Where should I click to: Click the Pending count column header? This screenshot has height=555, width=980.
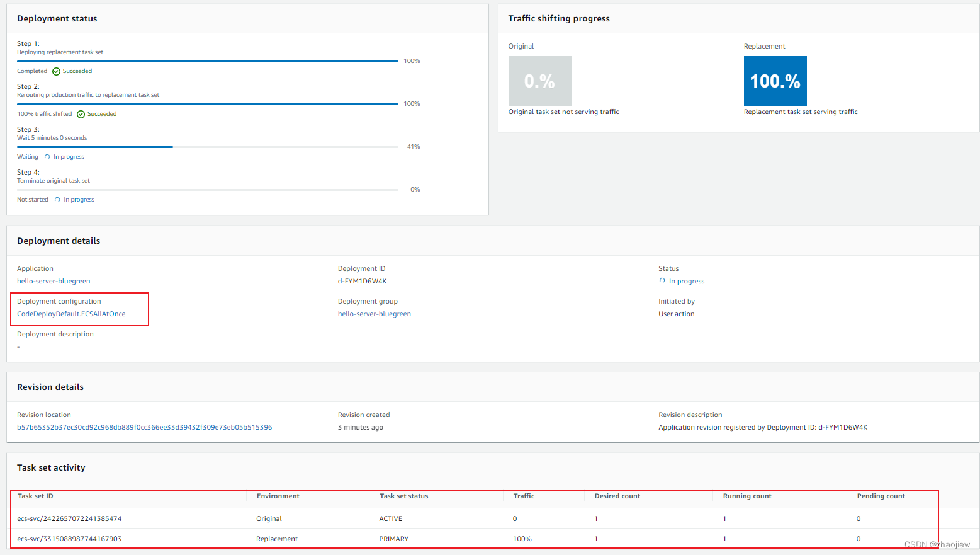tap(881, 496)
